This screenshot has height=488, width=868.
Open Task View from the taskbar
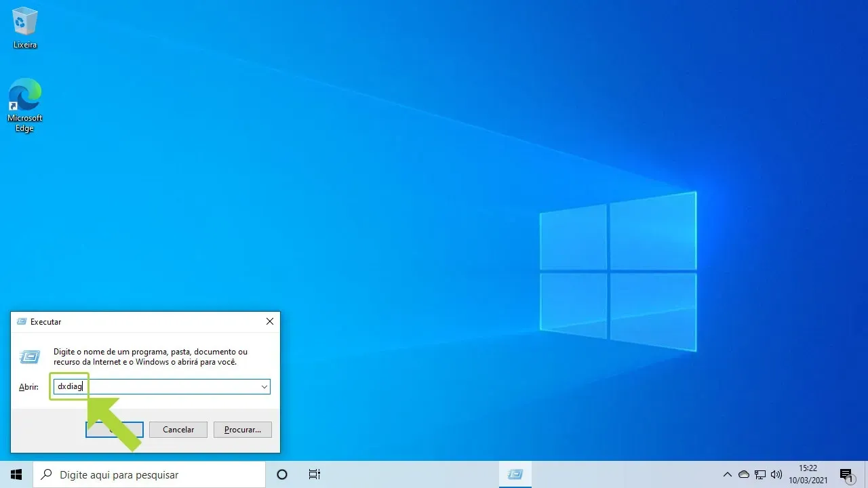(314, 474)
